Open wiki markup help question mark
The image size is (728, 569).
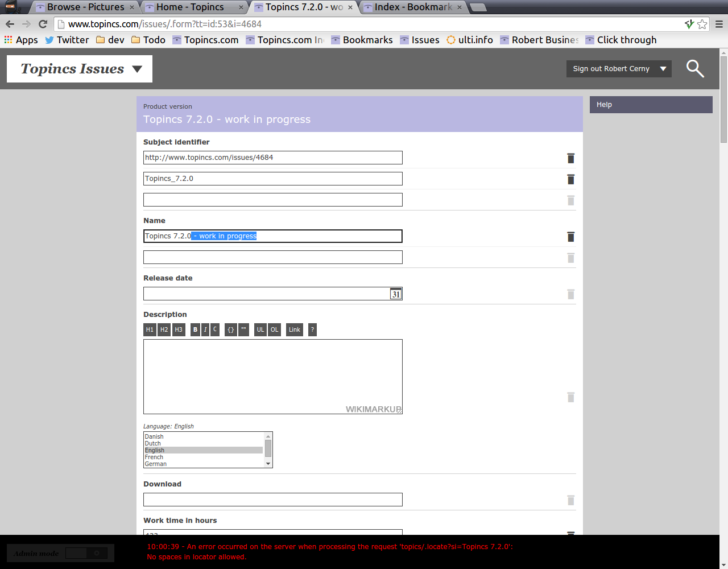tap(312, 329)
